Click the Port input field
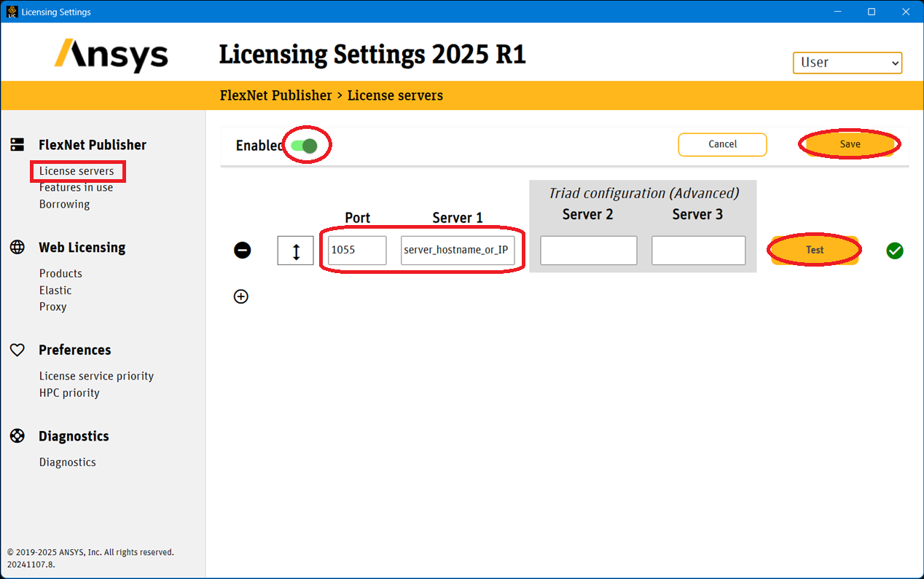Image resolution: width=924 pixels, height=579 pixels. click(357, 251)
